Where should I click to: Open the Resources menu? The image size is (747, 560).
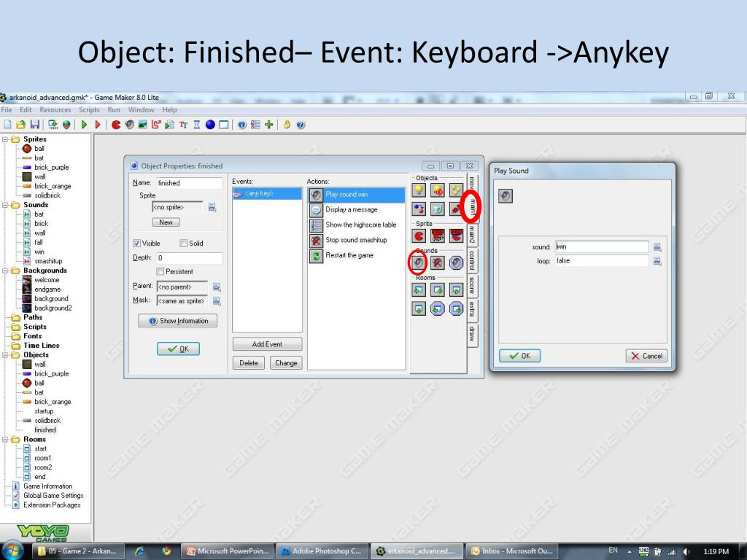[55, 110]
